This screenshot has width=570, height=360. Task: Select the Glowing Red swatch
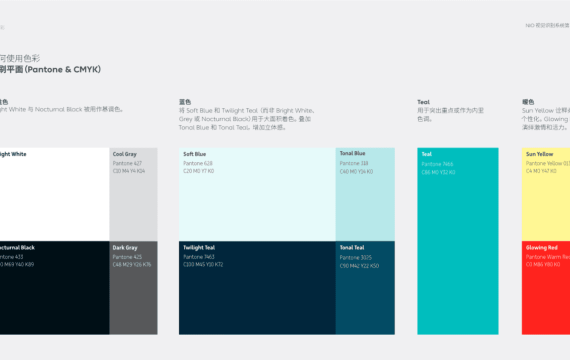pos(546,288)
